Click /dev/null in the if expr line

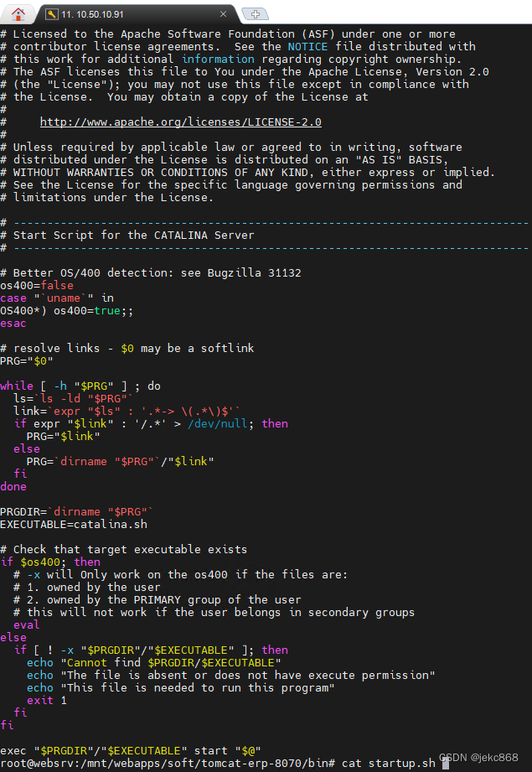[217, 424]
